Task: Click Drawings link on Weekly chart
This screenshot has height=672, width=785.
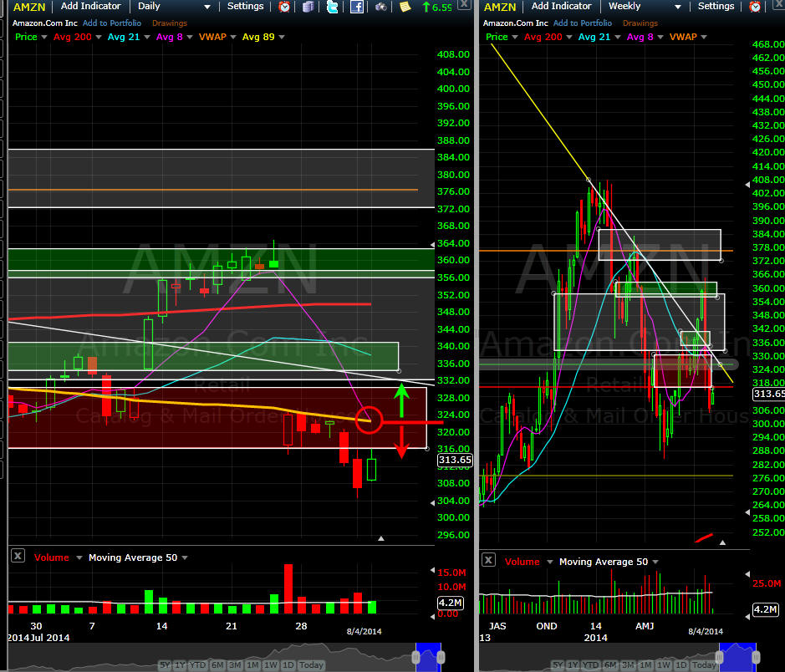Action: point(640,23)
